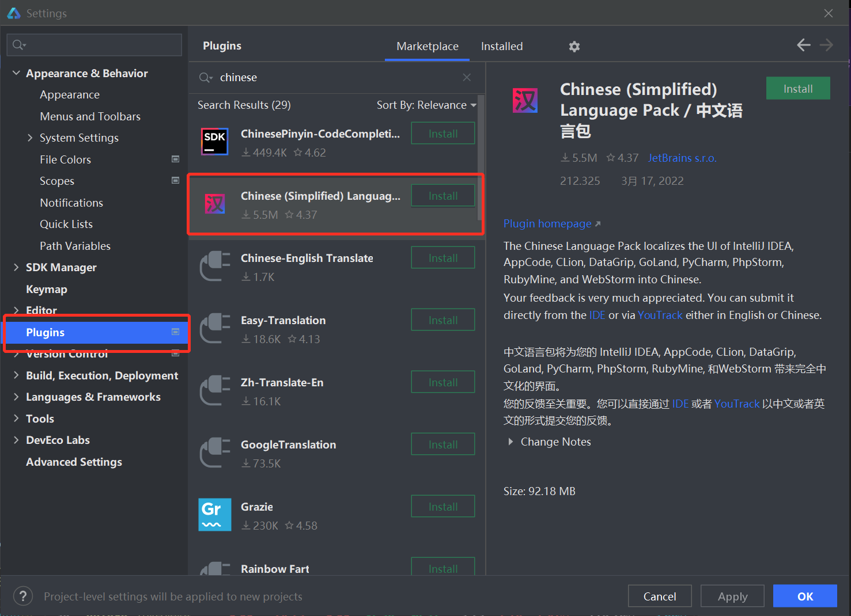This screenshot has height=616, width=851.
Task: Open Quick Lists settings
Action: tap(66, 224)
